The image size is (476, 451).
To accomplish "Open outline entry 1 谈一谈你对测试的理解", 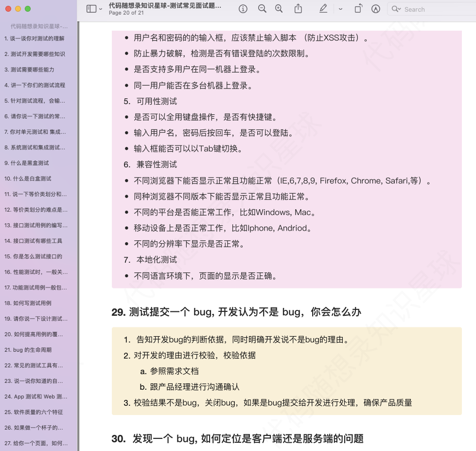I will [35, 38].
